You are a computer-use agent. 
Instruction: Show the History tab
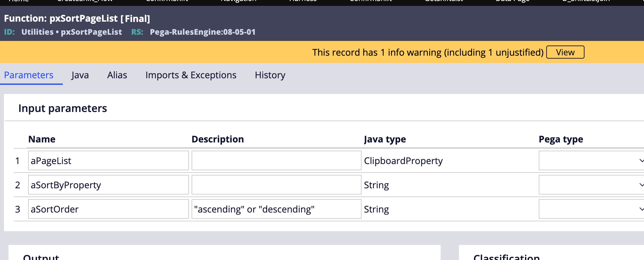(270, 75)
